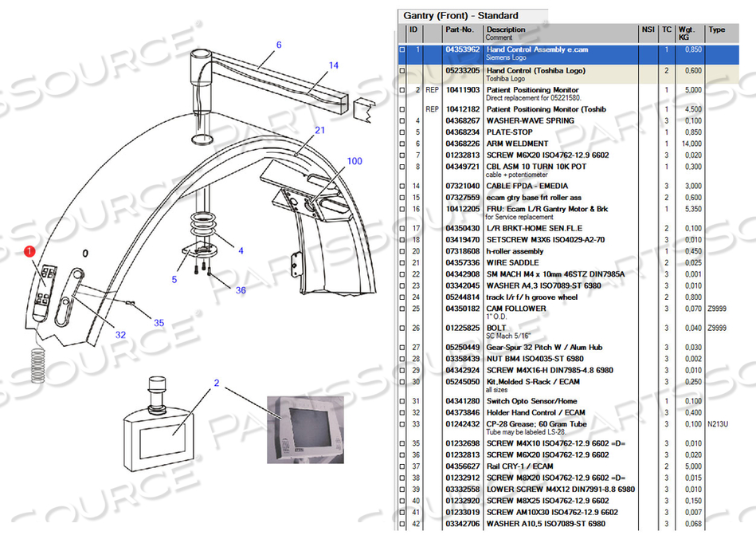Select Kit,Molded S-Rack / ECAM row
This screenshot has width=756, height=539.
[x=567, y=386]
